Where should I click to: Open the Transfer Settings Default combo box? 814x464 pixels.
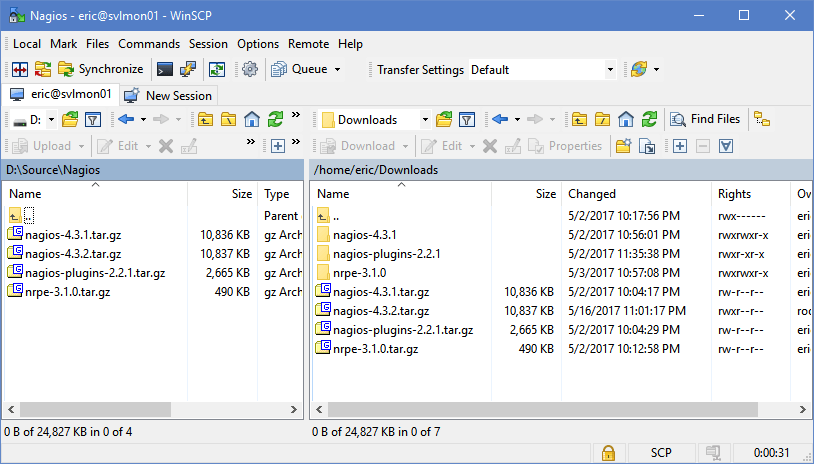point(542,70)
